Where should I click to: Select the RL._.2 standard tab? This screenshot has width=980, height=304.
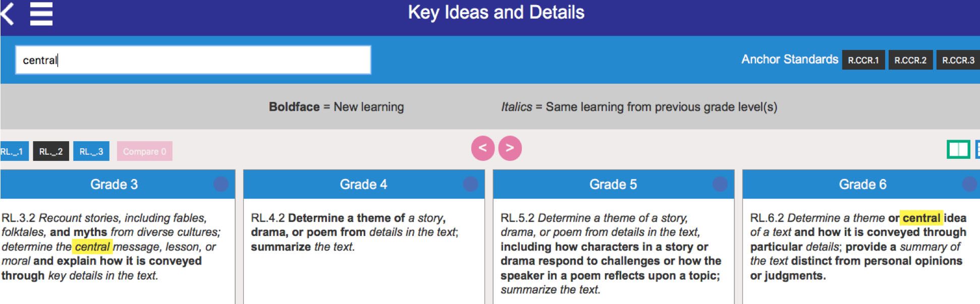tap(51, 151)
